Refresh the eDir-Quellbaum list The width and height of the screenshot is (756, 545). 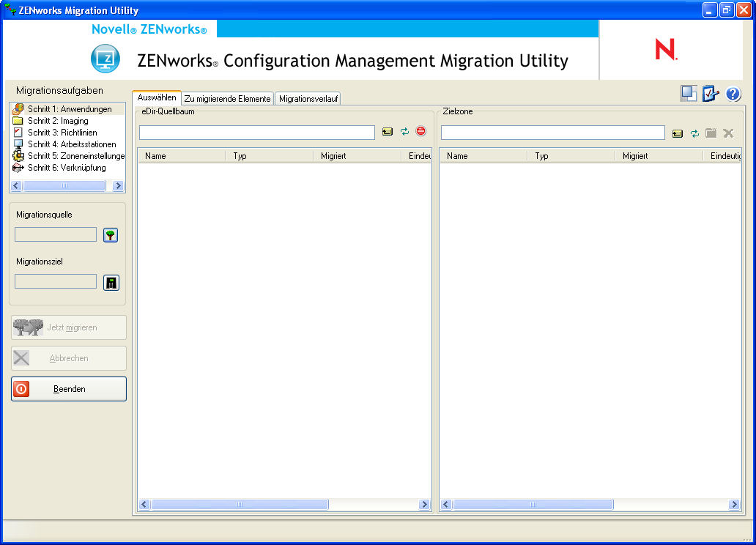[x=404, y=132]
